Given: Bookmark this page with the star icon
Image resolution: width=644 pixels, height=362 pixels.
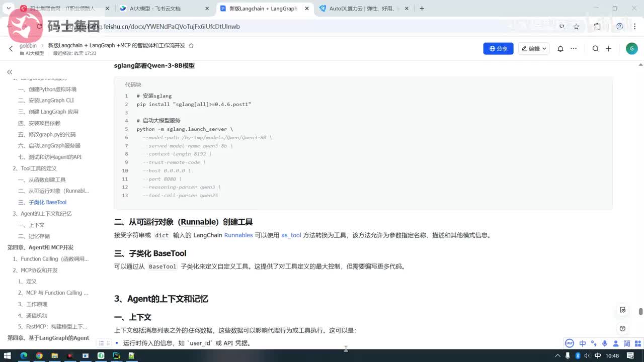Looking at the screenshot, I should tap(577, 27).
